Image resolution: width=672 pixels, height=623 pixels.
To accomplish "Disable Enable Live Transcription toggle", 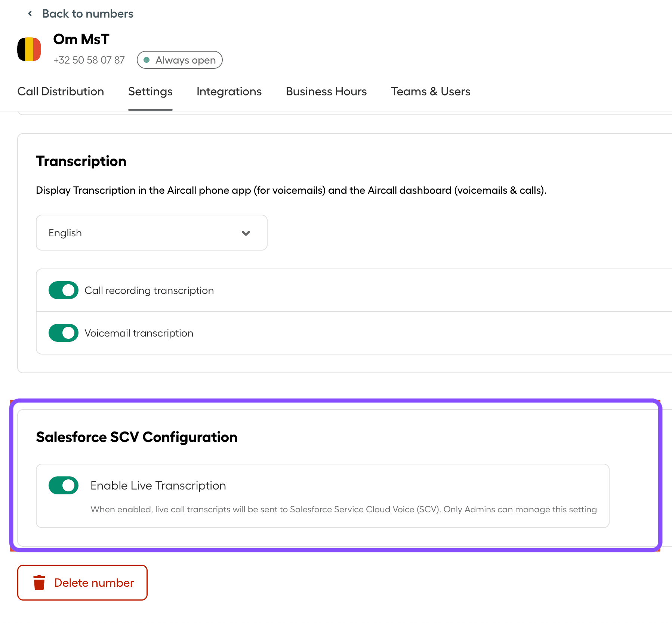I will (x=63, y=485).
